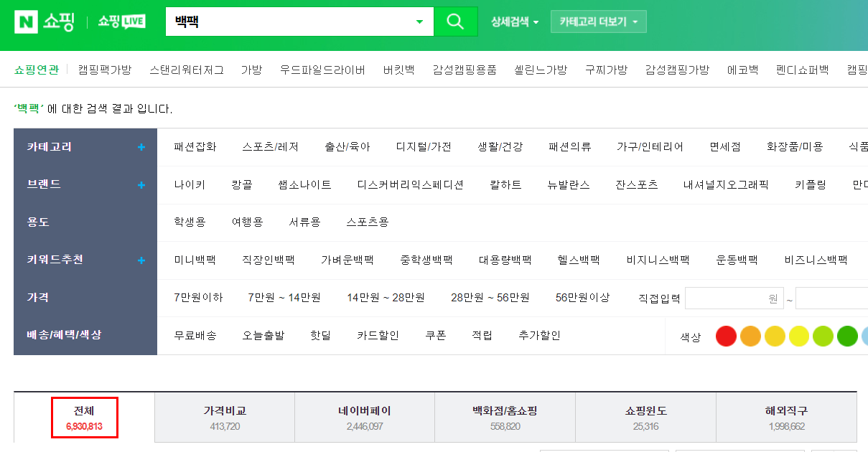Apply the 카드할인 filter
868x452 pixels.
click(x=378, y=336)
